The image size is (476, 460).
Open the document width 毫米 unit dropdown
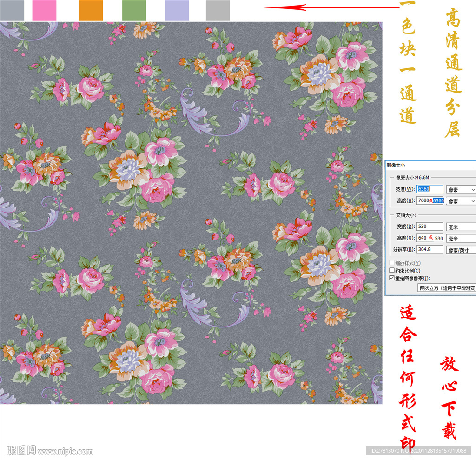(461, 227)
